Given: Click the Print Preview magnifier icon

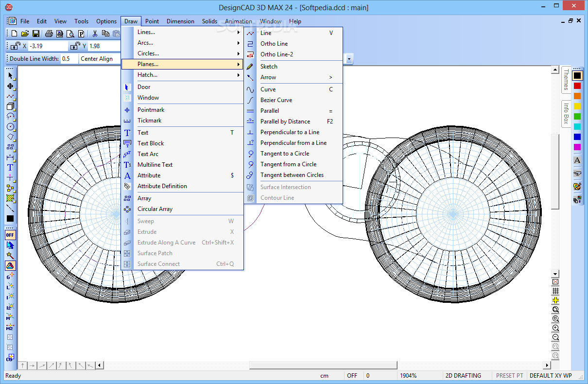Looking at the screenshot, I should point(70,34).
